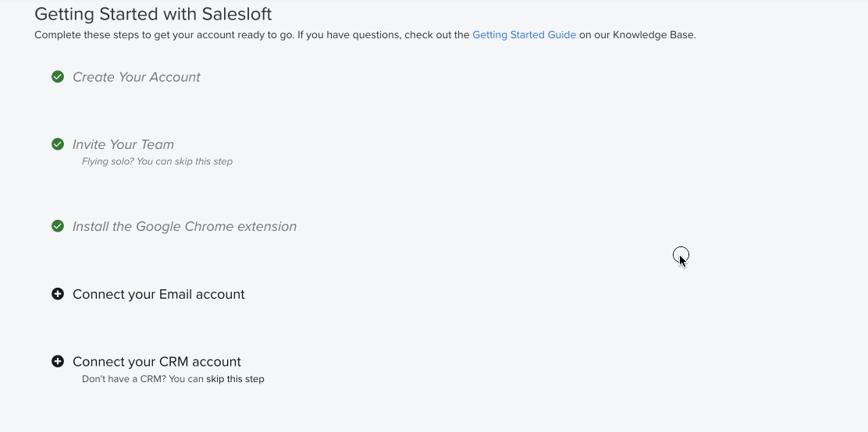Select the Connect your CRM account step title
Screen dimensions: 868x432
(x=157, y=362)
